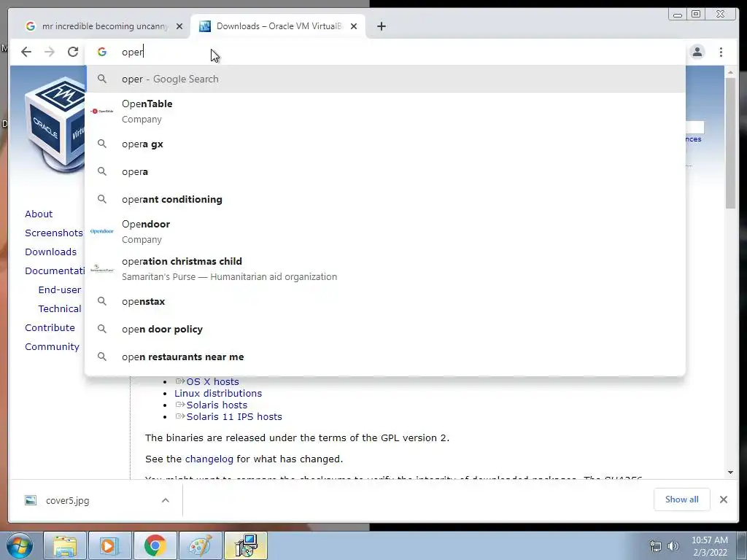Pick the 'opera gx' suggestion
The height and width of the screenshot is (560, 747).
386,144
